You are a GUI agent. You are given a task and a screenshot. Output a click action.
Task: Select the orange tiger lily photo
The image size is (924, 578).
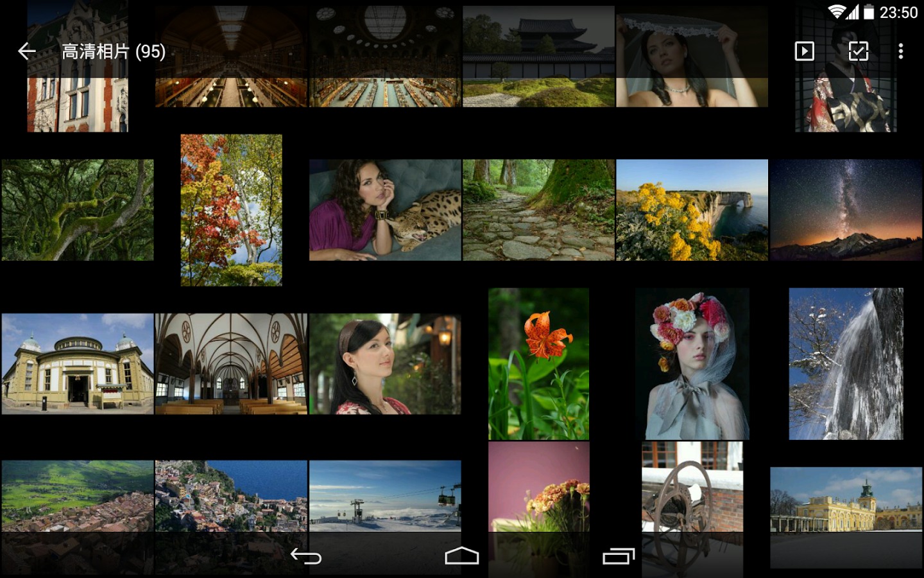click(x=538, y=363)
